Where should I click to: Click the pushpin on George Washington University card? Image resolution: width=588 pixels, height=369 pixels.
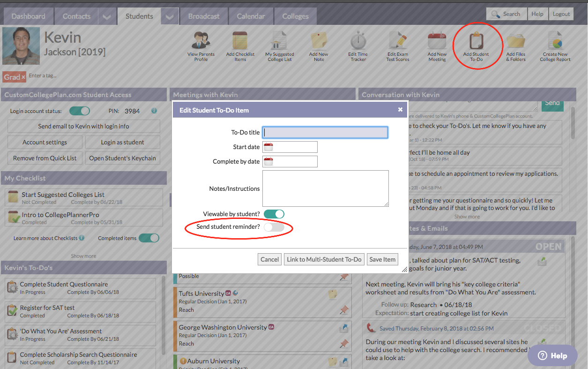[344, 344]
